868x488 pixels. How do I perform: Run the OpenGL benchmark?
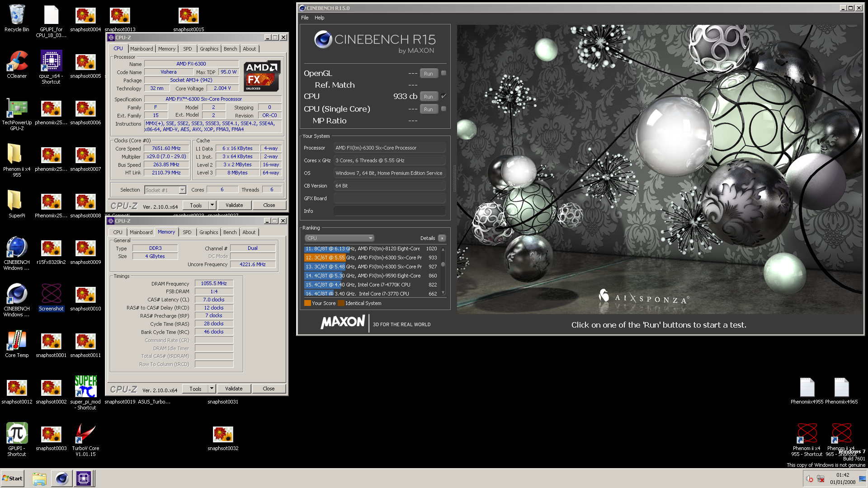tap(429, 73)
